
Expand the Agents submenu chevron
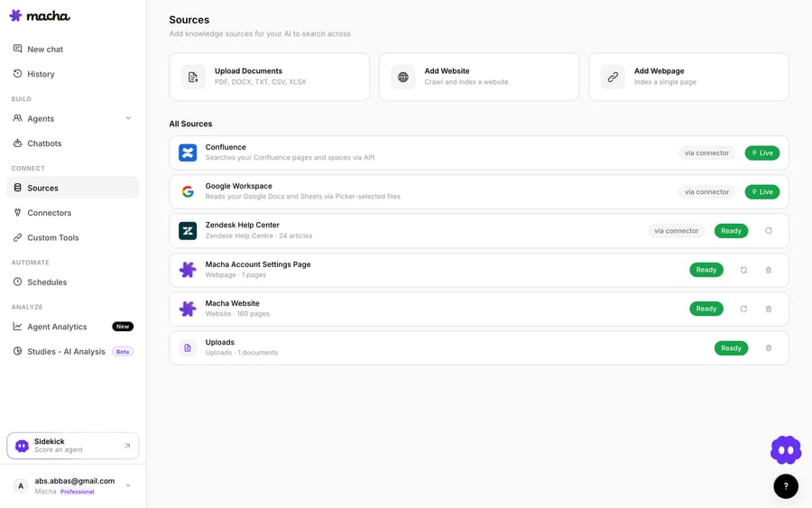[x=128, y=118]
